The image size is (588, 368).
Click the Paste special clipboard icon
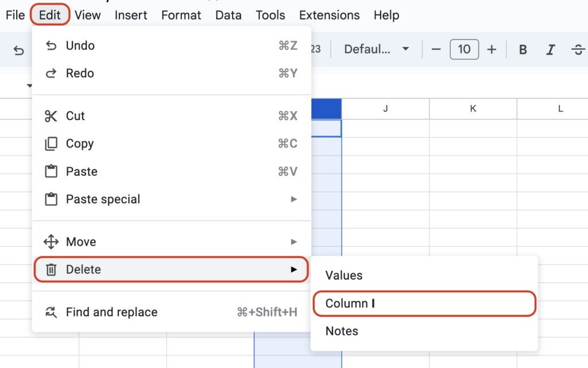[x=51, y=199]
